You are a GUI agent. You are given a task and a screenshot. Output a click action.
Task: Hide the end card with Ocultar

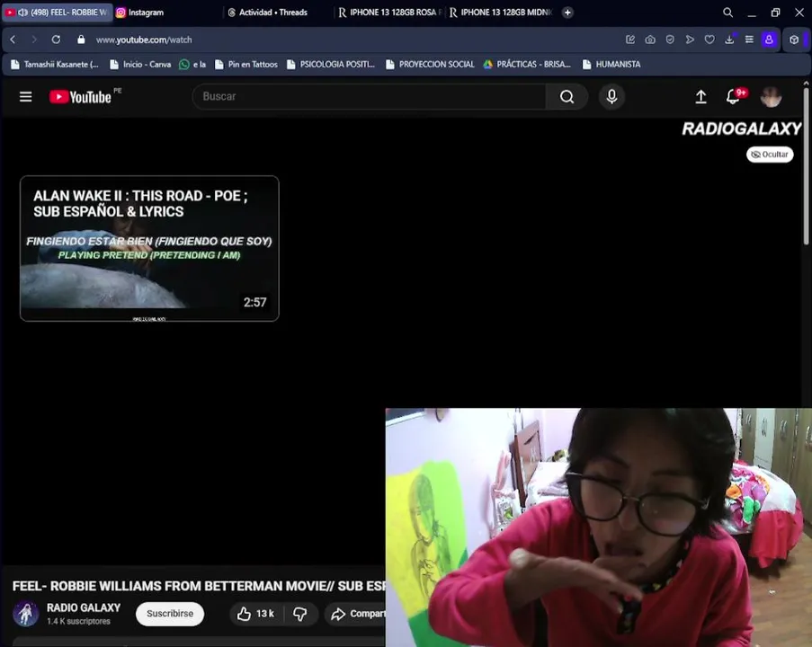pos(770,155)
